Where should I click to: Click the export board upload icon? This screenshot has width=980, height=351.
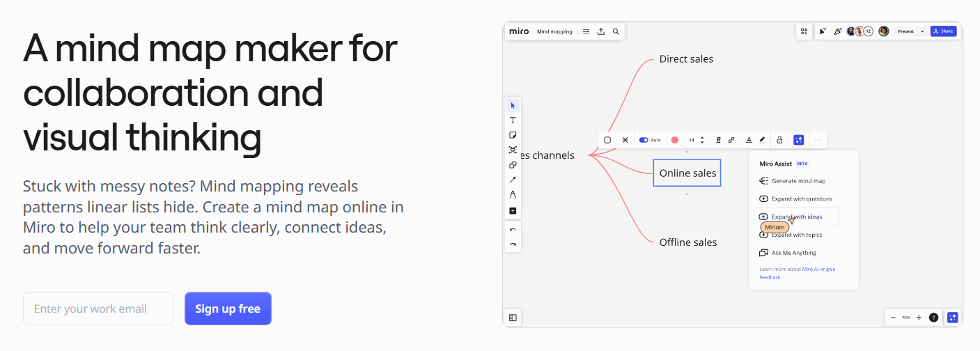click(x=601, y=31)
